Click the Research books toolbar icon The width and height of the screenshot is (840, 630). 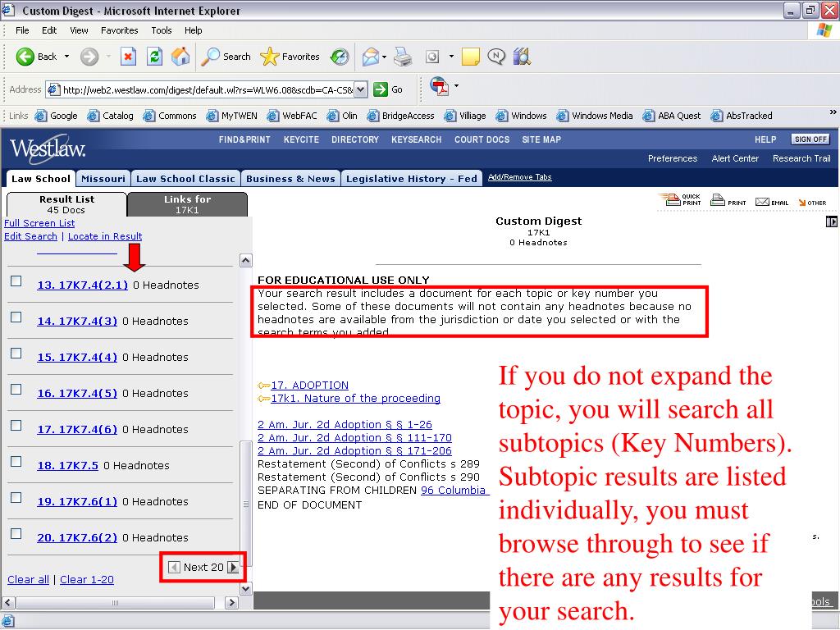(x=522, y=57)
